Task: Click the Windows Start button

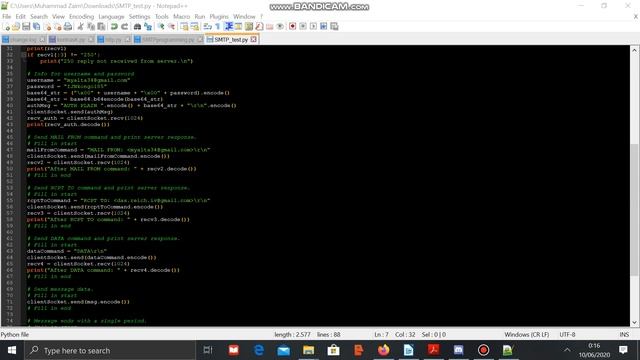Action: (x=12, y=350)
